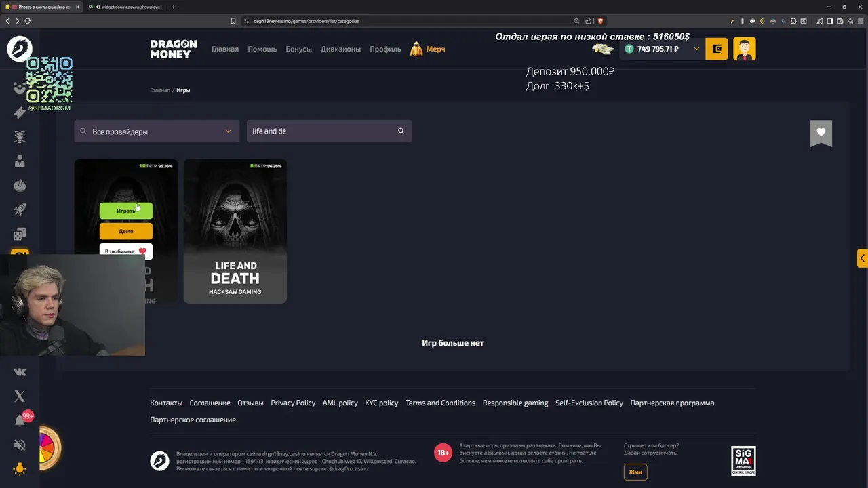Open the Соглашение footer link

pyautogui.click(x=210, y=403)
